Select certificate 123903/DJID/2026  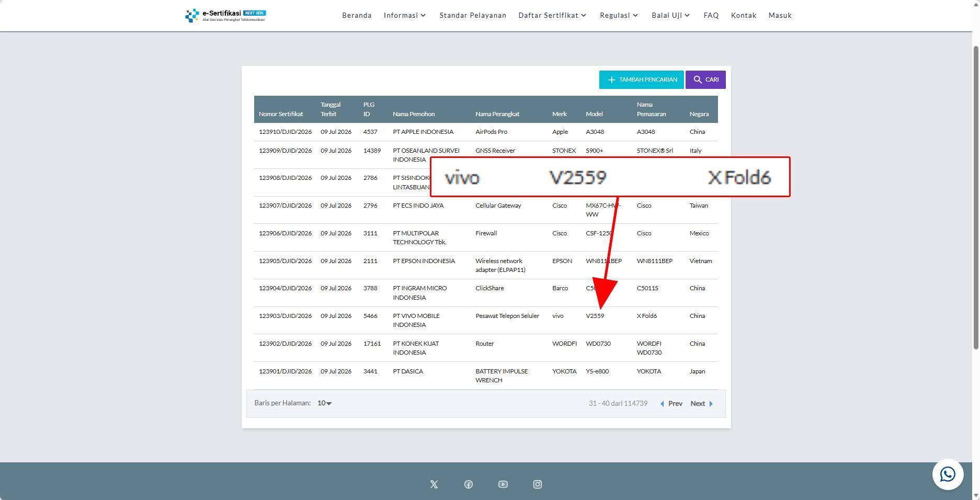tap(285, 316)
